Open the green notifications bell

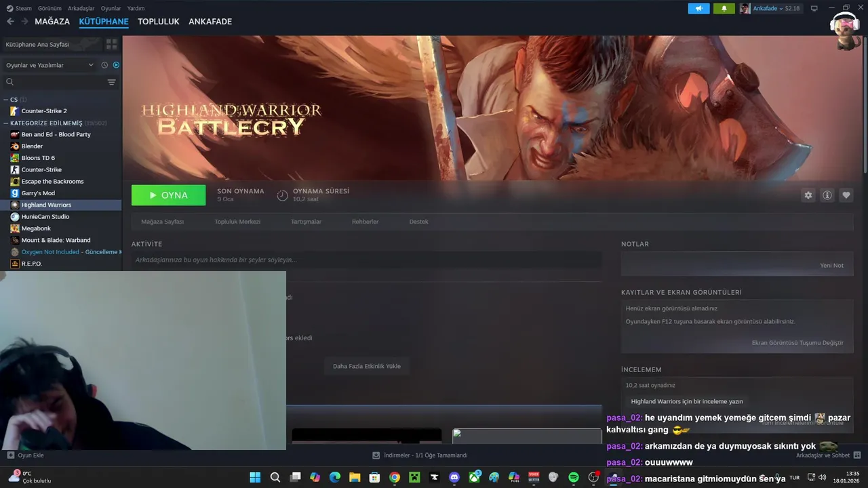[724, 8]
